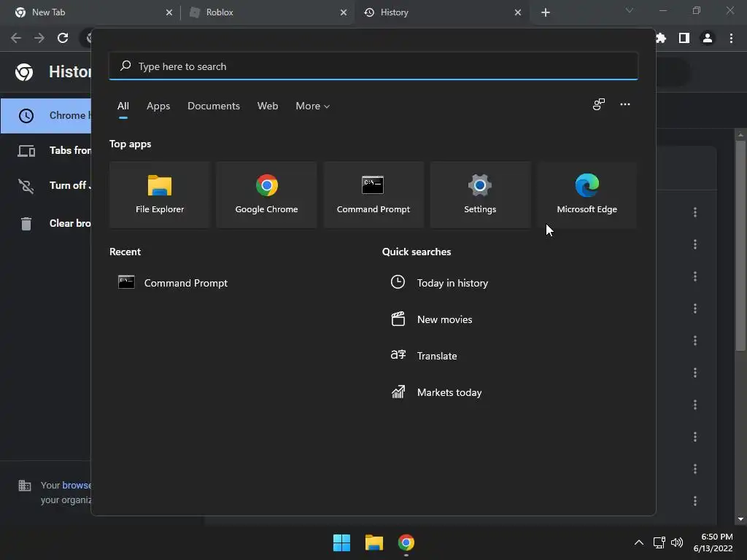Expand the More filter dropdown
747x560 pixels.
point(312,106)
